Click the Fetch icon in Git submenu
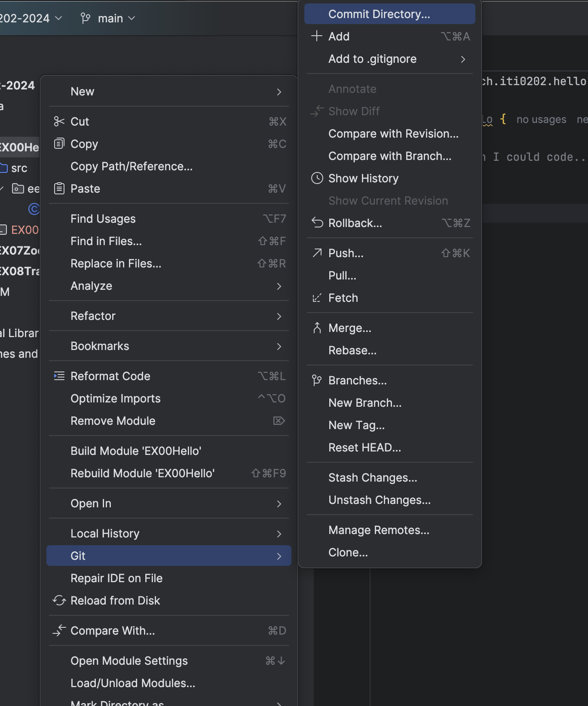Viewport: 588px width, 706px height. [x=317, y=298]
